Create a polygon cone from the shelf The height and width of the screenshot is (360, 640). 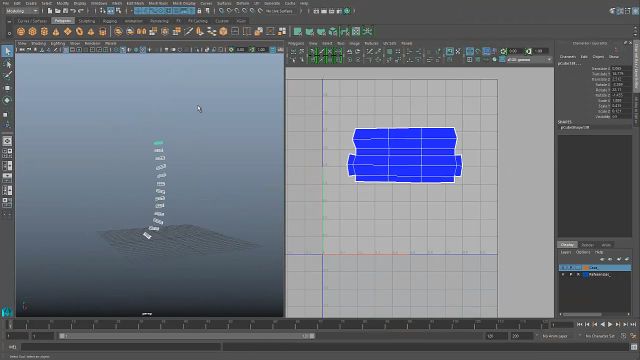tap(56, 31)
